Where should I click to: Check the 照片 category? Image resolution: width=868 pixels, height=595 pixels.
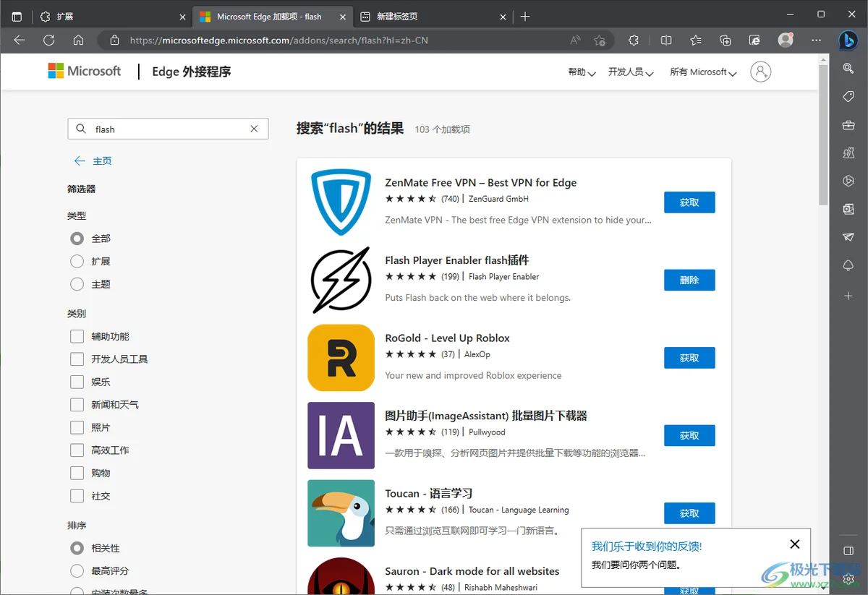77,427
